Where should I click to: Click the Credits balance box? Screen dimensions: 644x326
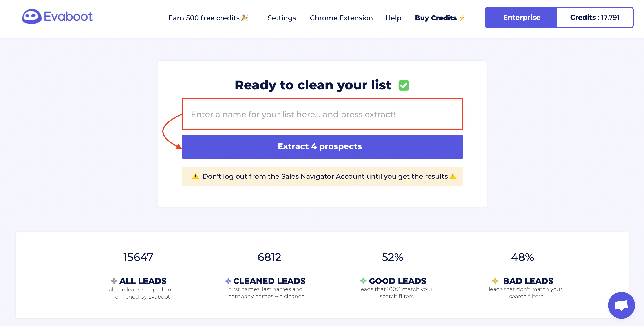(595, 17)
